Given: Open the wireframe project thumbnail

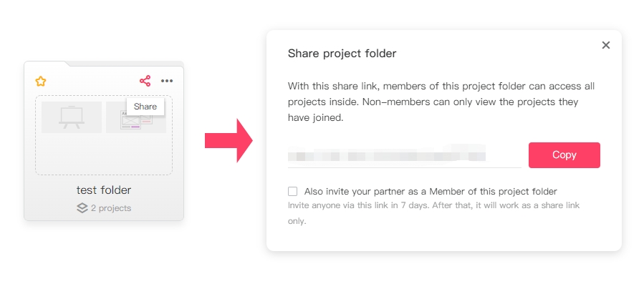Looking at the screenshot, I should [x=136, y=122].
